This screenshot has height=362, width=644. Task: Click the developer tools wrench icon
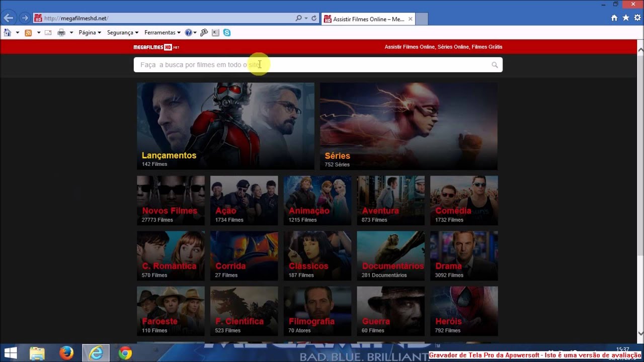204,33
